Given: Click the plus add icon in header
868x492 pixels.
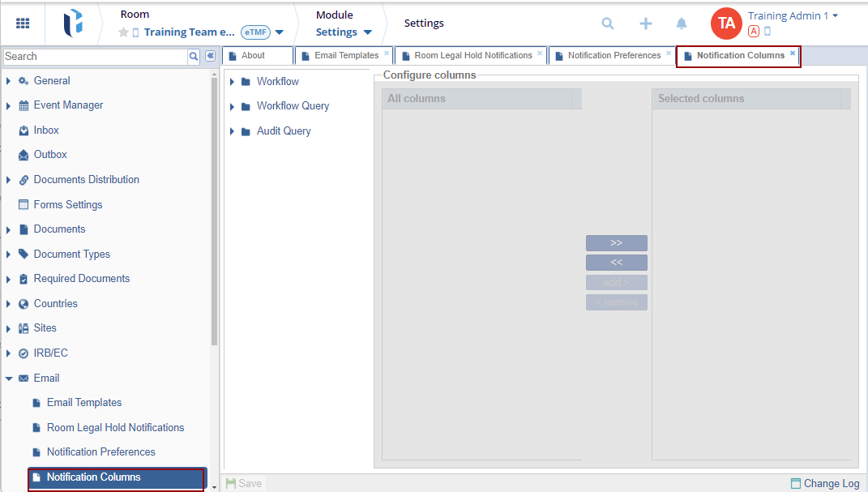Looking at the screenshot, I should coord(645,24).
